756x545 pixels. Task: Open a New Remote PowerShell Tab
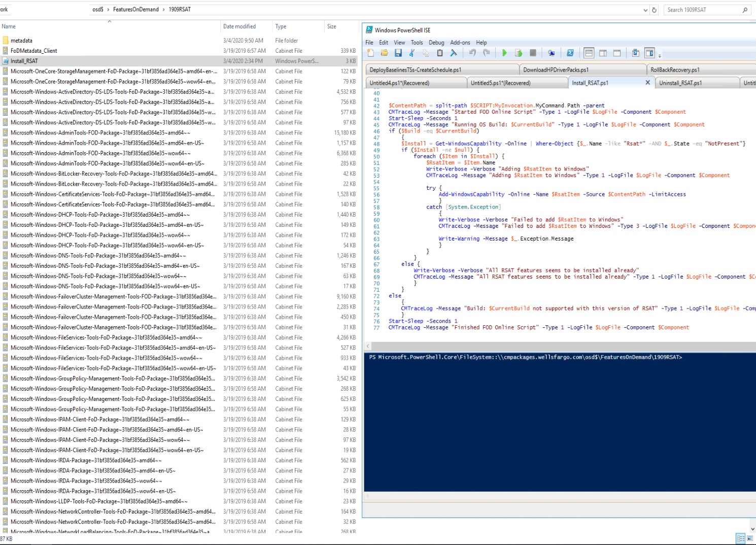[551, 53]
